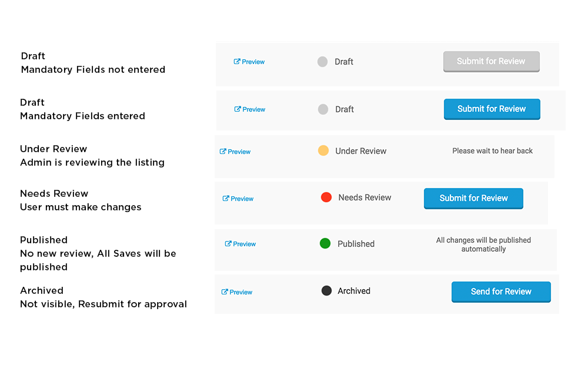
Task: Click the Preview icon in the Published row
Action: pyautogui.click(x=228, y=244)
